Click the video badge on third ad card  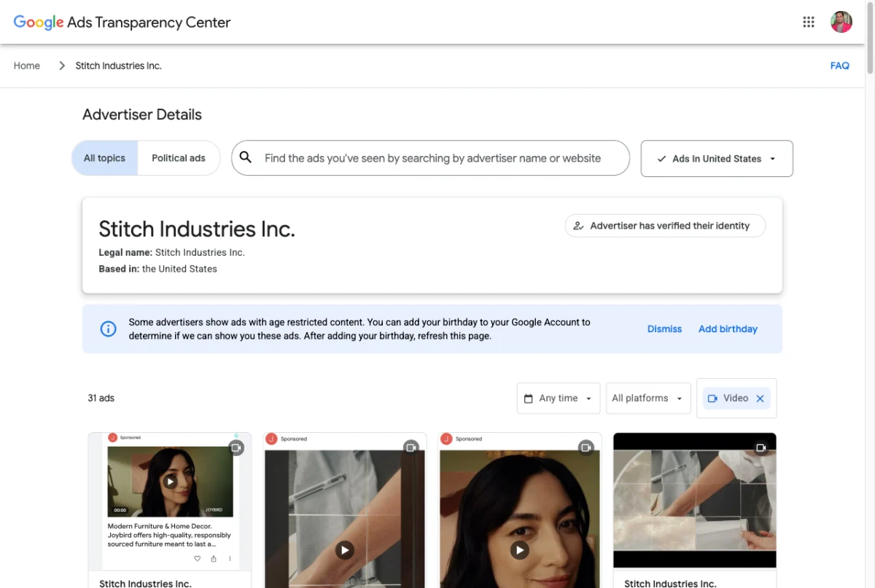tap(586, 447)
